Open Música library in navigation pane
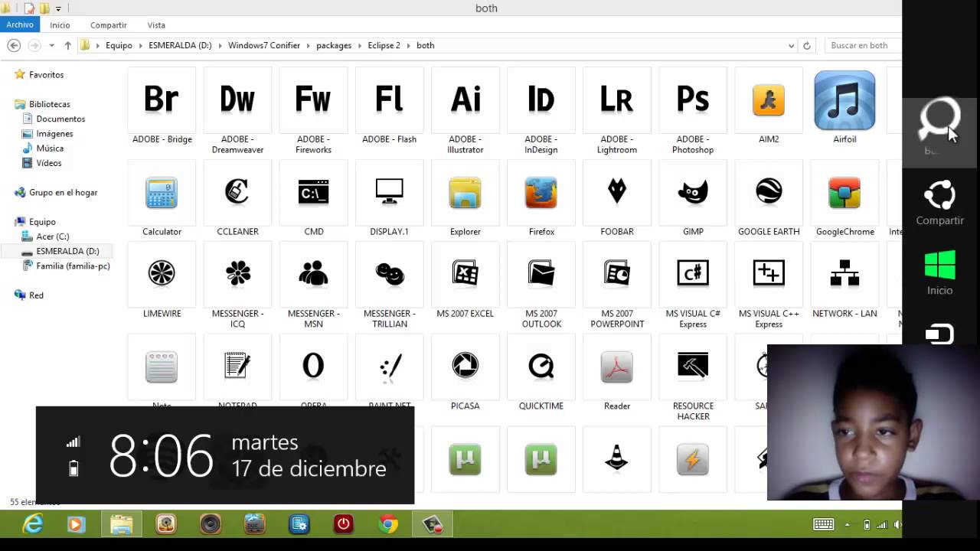 (50, 148)
